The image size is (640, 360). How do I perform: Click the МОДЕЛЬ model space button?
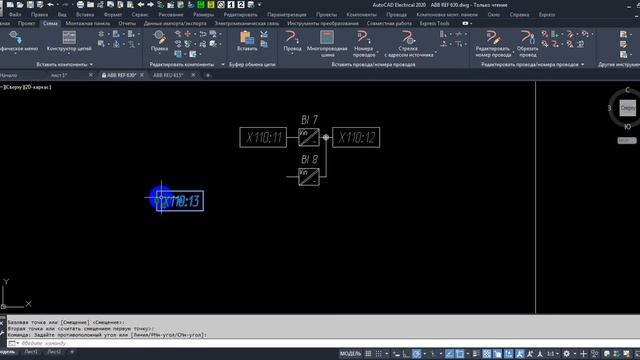[350, 354]
